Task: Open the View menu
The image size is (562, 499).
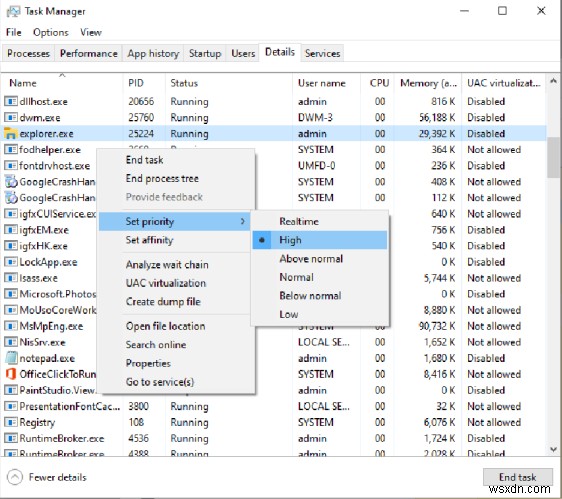Action: (91, 32)
